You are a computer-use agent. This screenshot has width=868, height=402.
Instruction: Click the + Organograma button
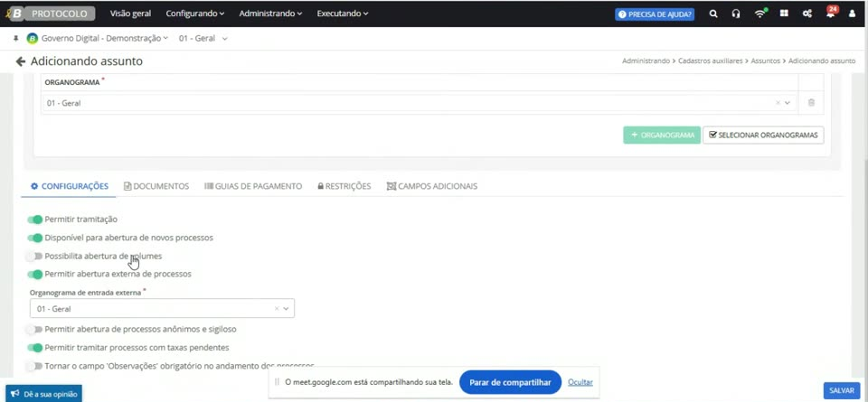coord(662,135)
